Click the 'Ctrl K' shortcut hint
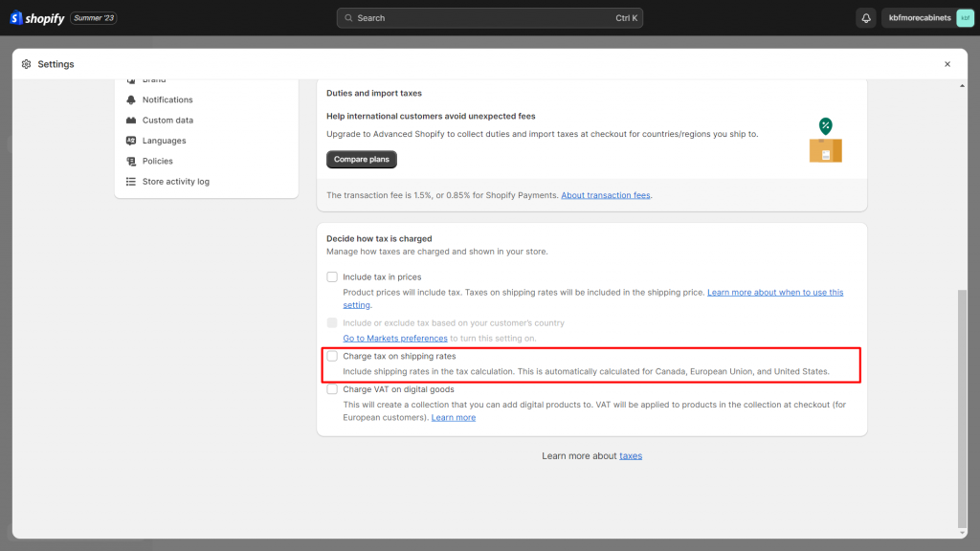The image size is (980, 551). [626, 18]
